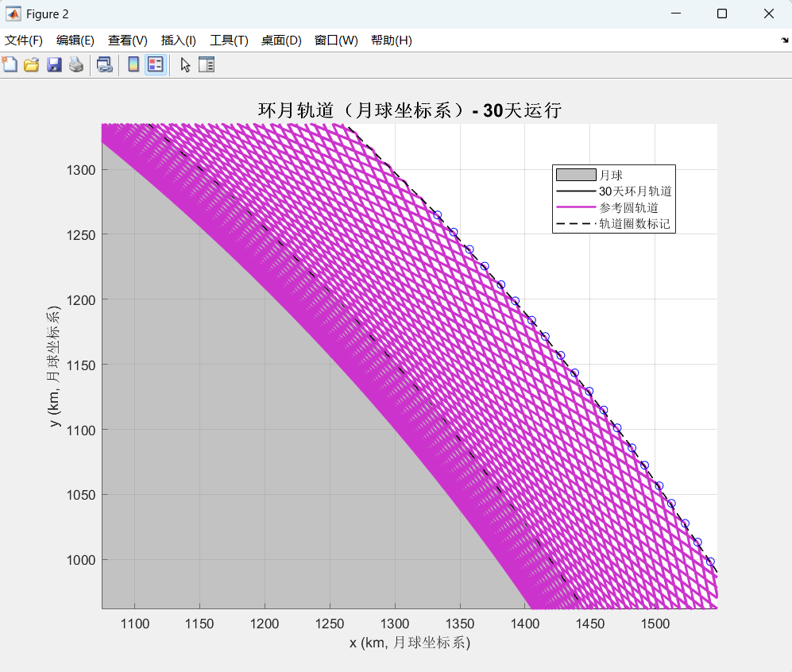Image resolution: width=792 pixels, height=672 pixels.
Task: Click the y-axis tick label 1150
Action: click(x=81, y=365)
